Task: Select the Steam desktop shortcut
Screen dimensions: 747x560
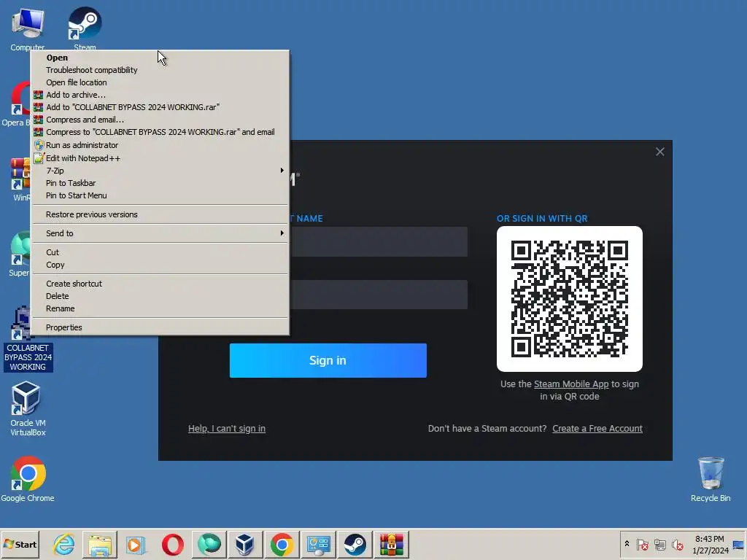Action: (85, 27)
